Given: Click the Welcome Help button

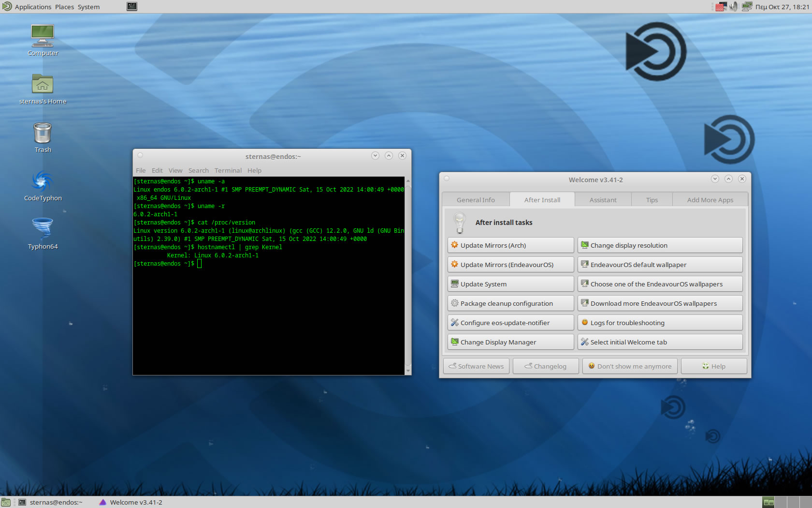Looking at the screenshot, I should (714, 366).
